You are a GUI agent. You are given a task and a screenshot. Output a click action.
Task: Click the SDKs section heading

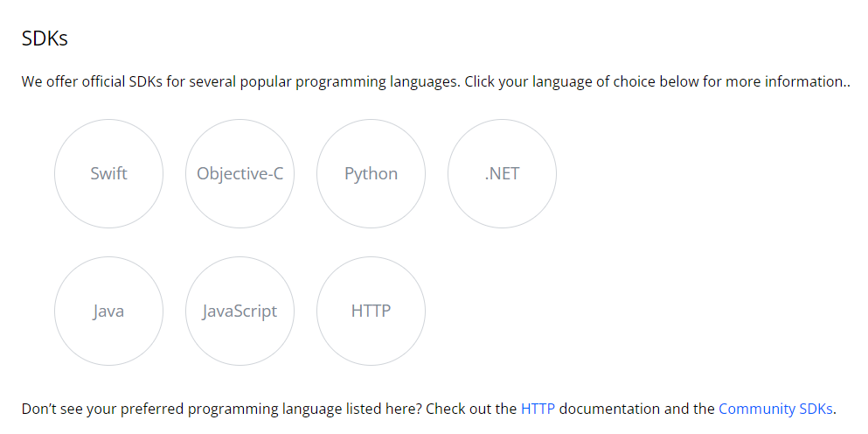pyautogui.click(x=45, y=38)
